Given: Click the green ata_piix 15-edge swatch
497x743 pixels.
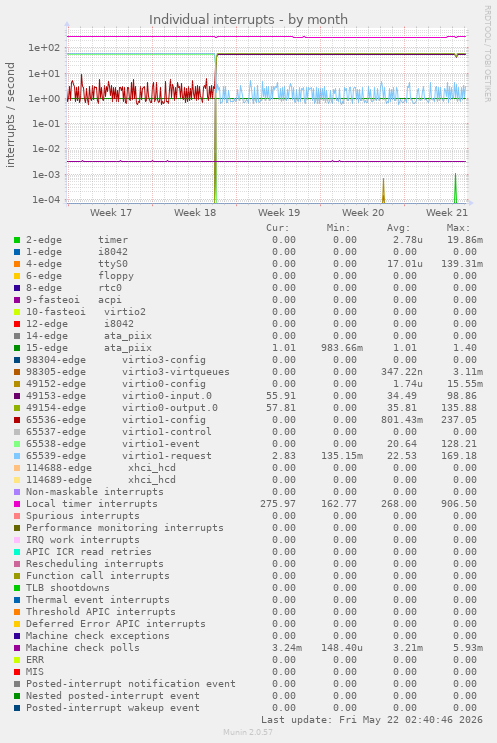Looking at the screenshot, I should click(17, 348).
